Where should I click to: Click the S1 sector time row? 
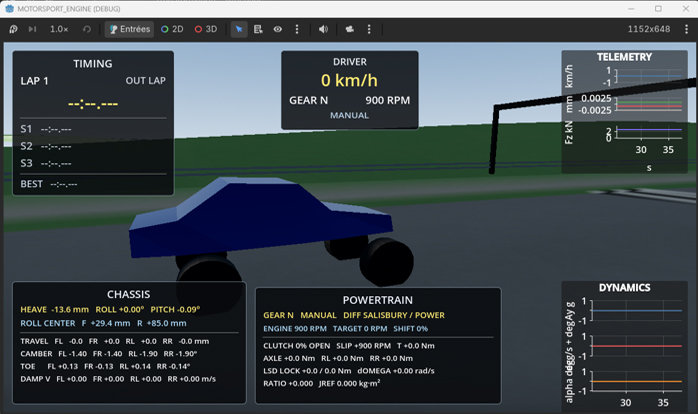[46, 129]
